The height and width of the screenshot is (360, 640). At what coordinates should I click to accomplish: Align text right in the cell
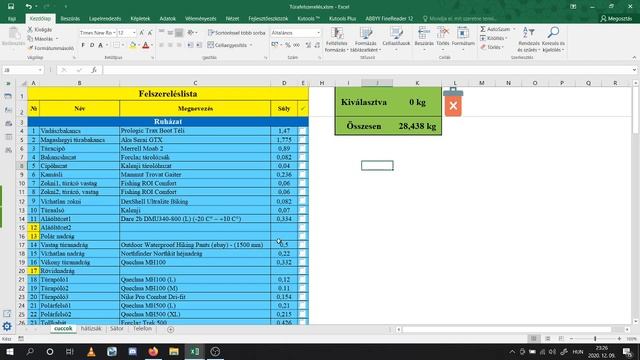(179, 45)
